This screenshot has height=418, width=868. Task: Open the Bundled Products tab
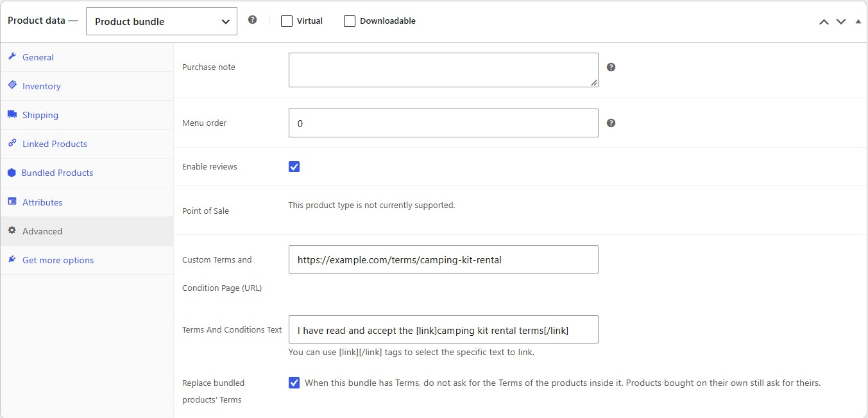click(x=87, y=173)
